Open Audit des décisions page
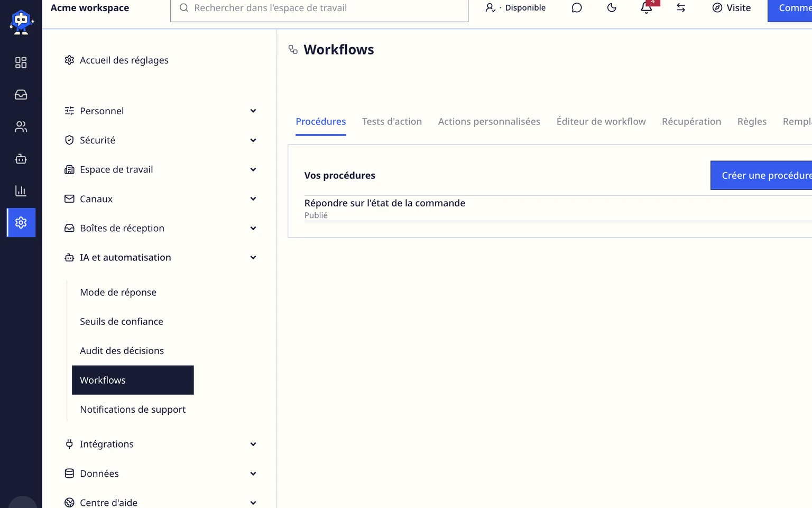 pos(122,351)
